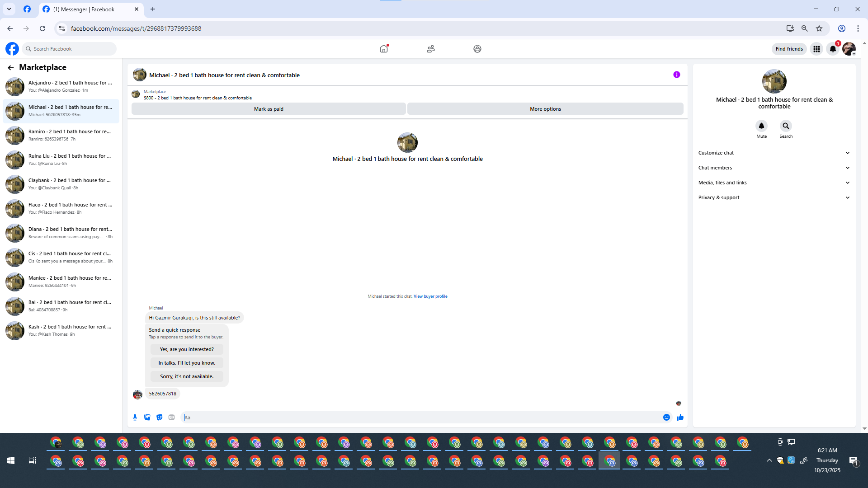The image size is (868, 488).
Task: Click the Search magnifier in chat info panel
Action: (x=786, y=126)
